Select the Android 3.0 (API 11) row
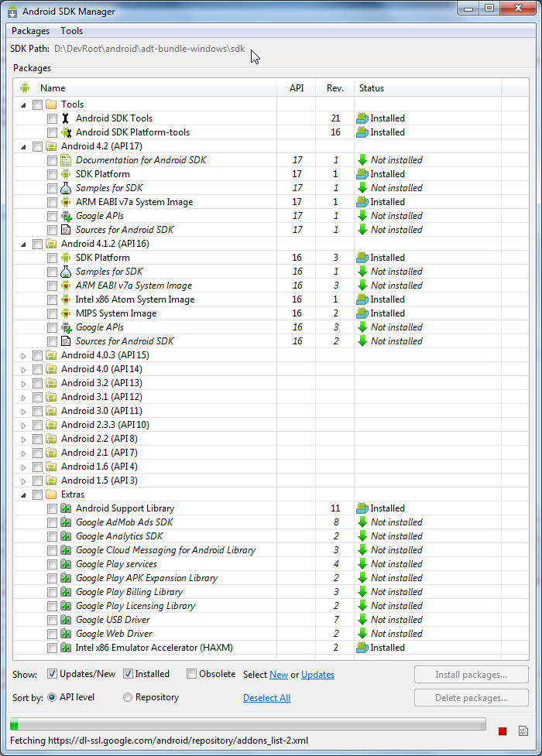Viewport: 542px width, 756px height. point(271,411)
